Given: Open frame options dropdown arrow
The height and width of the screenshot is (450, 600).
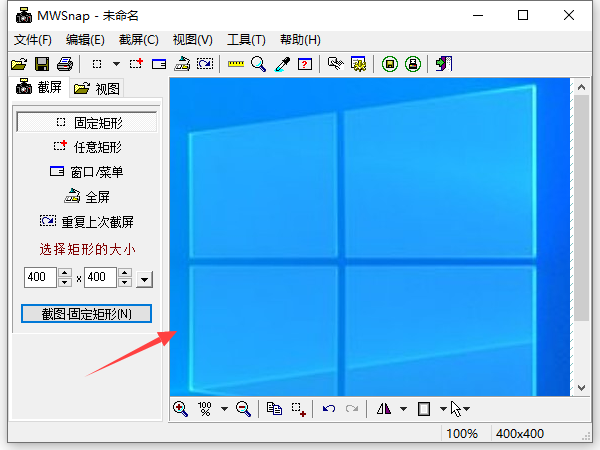Looking at the screenshot, I should coord(443,409).
